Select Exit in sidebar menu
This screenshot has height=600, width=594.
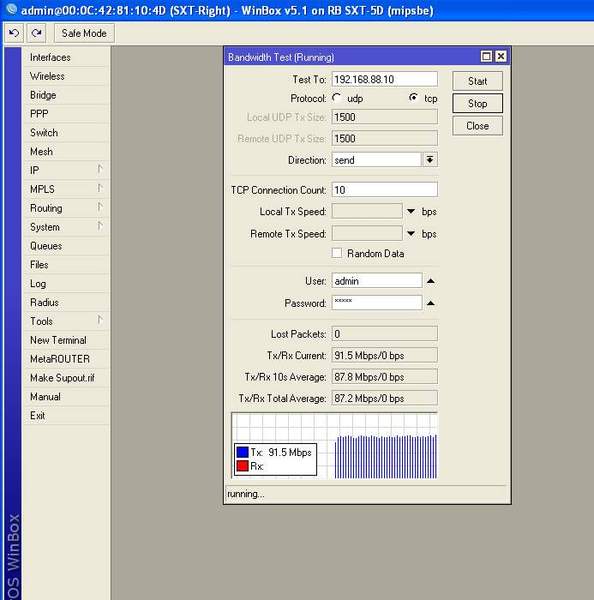tap(67, 415)
